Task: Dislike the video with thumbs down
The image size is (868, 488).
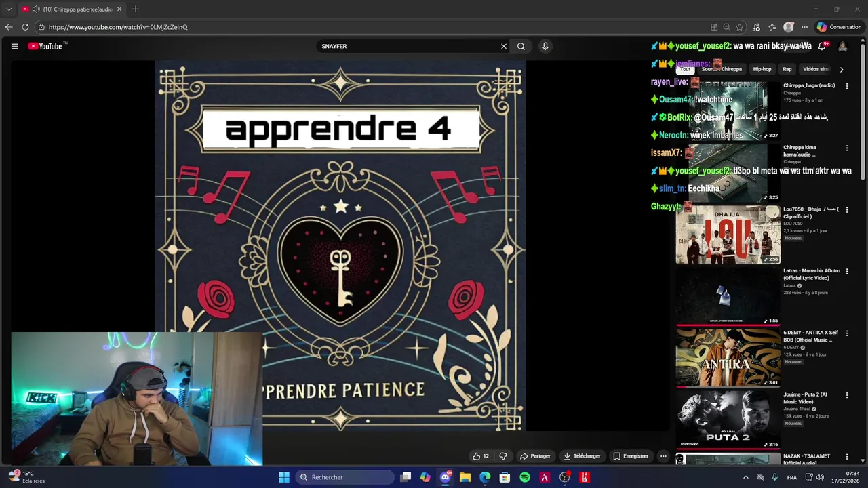Action: [x=503, y=456]
